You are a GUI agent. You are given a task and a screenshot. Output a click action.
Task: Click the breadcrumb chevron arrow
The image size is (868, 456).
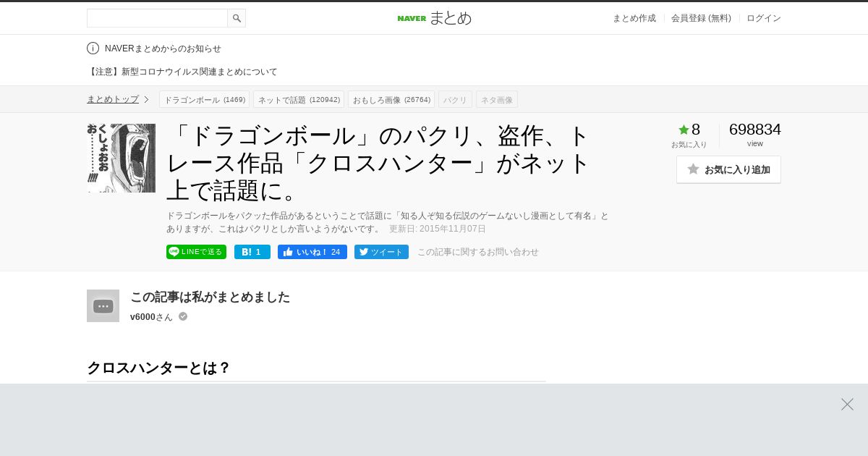(146, 99)
